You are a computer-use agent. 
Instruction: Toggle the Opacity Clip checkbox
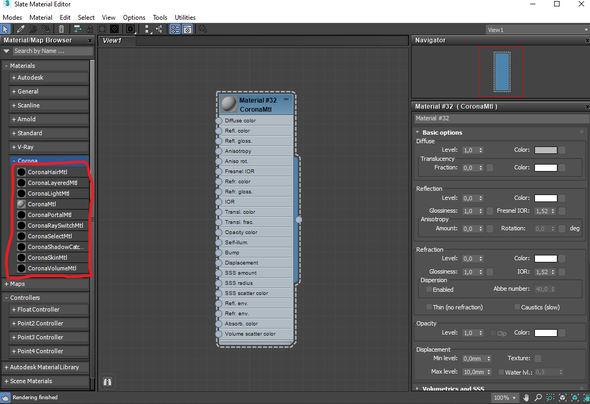[x=493, y=333]
